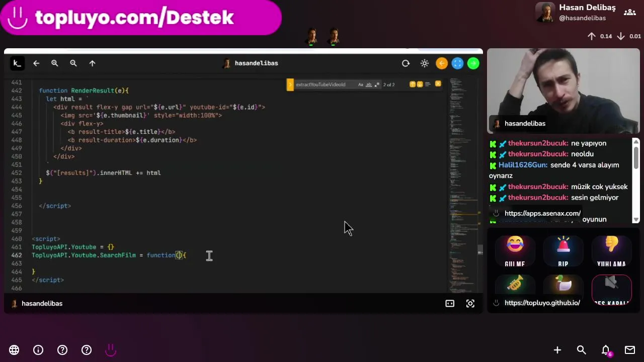Click the pink Topluyo smiley logo bottom bar

(111, 350)
